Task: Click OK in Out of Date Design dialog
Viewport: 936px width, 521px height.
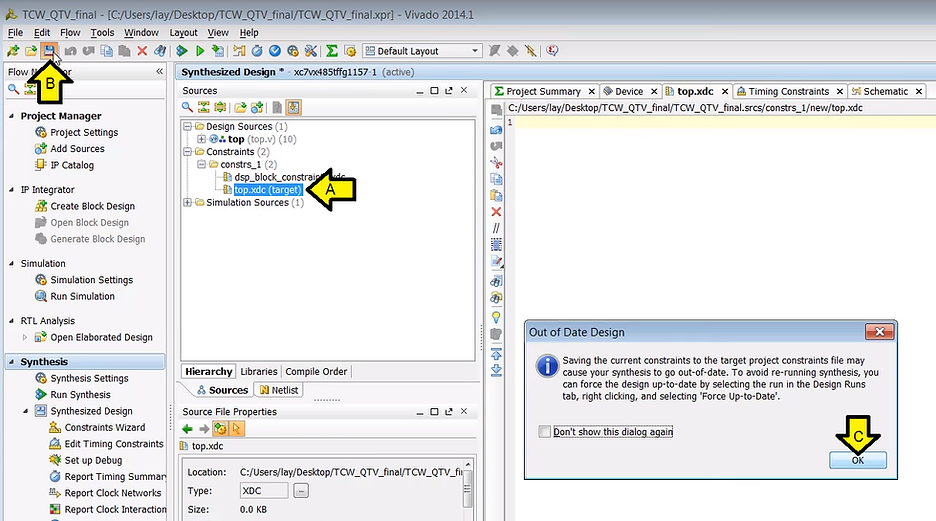Action: (x=857, y=460)
